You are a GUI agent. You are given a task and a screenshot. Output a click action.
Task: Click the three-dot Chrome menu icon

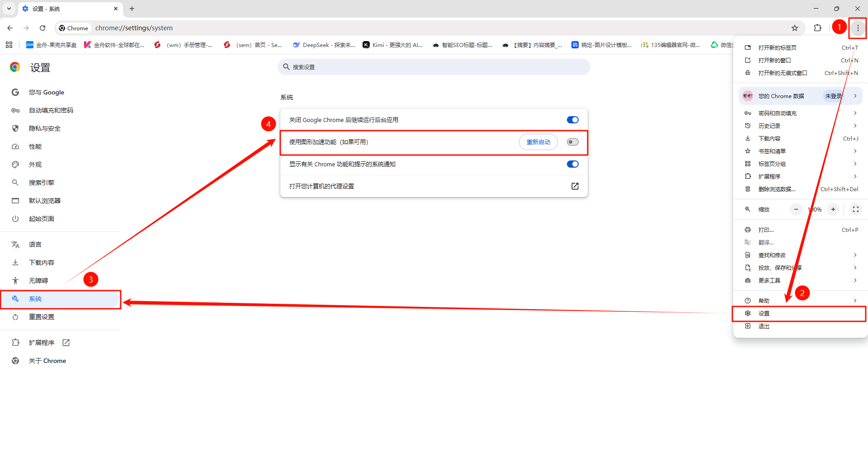858,28
